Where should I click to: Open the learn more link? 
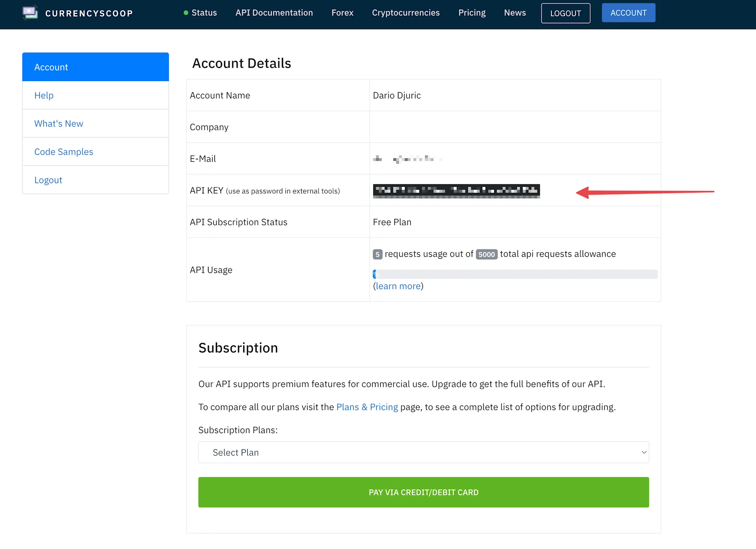coord(398,286)
